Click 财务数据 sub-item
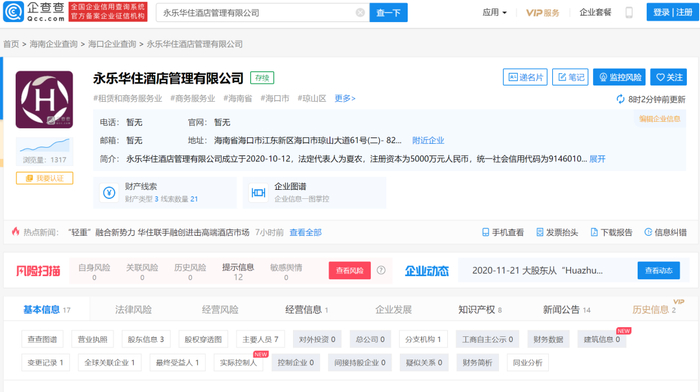The image size is (700, 392). coord(548,339)
